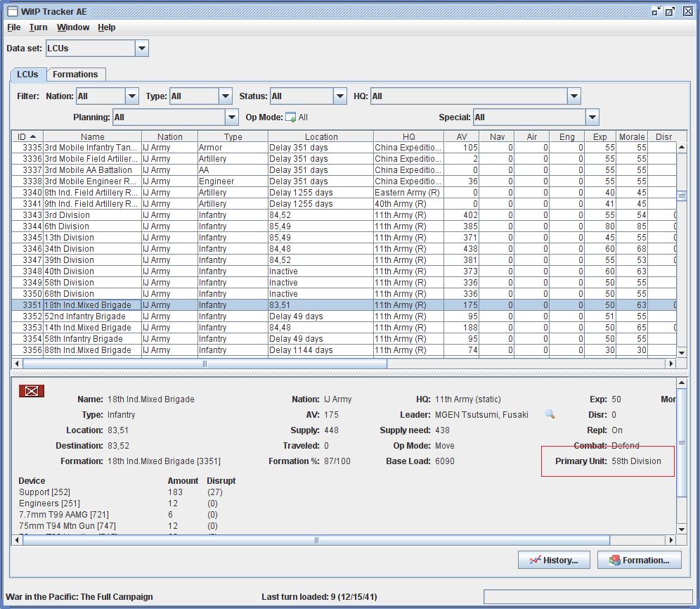Click the magnifier icon beside leader name

[x=550, y=415]
